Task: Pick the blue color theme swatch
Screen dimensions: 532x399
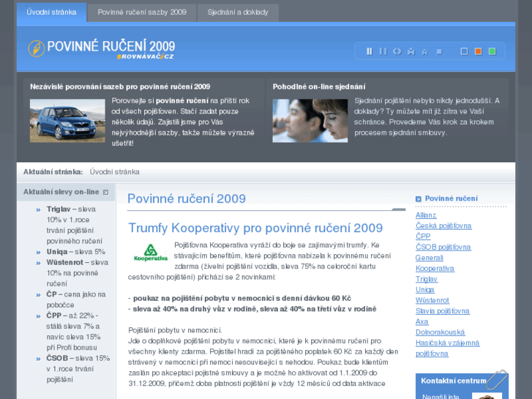Action: (464, 51)
